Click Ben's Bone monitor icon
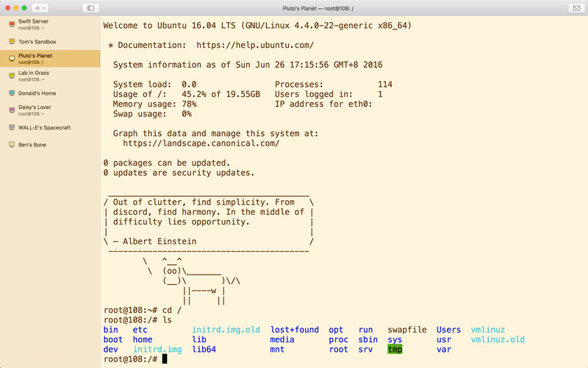588x368 pixels. point(12,144)
